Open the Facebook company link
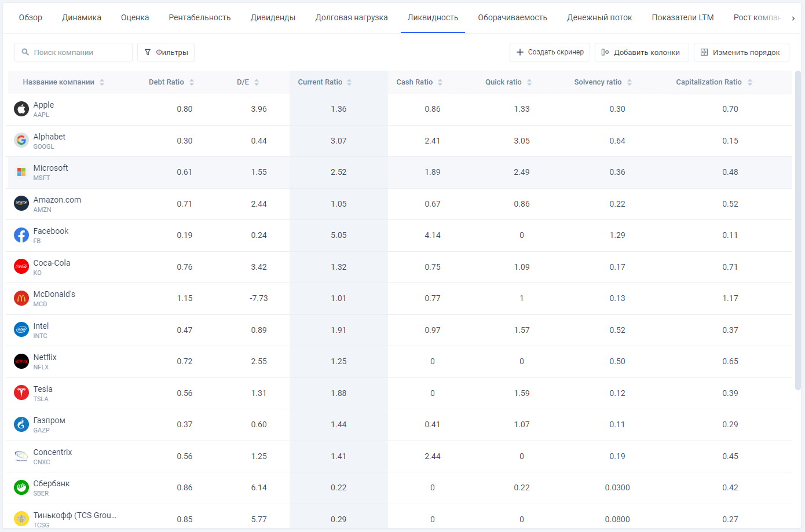The image size is (805, 532). (x=51, y=231)
